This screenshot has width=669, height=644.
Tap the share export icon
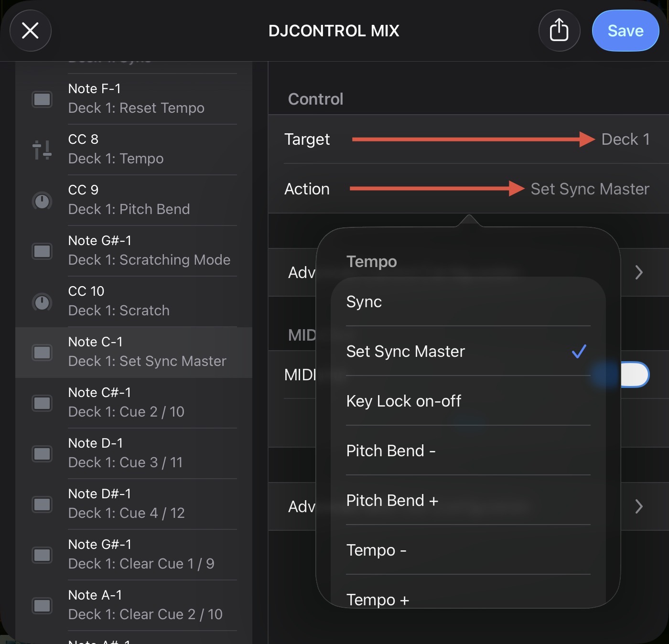(559, 31)
